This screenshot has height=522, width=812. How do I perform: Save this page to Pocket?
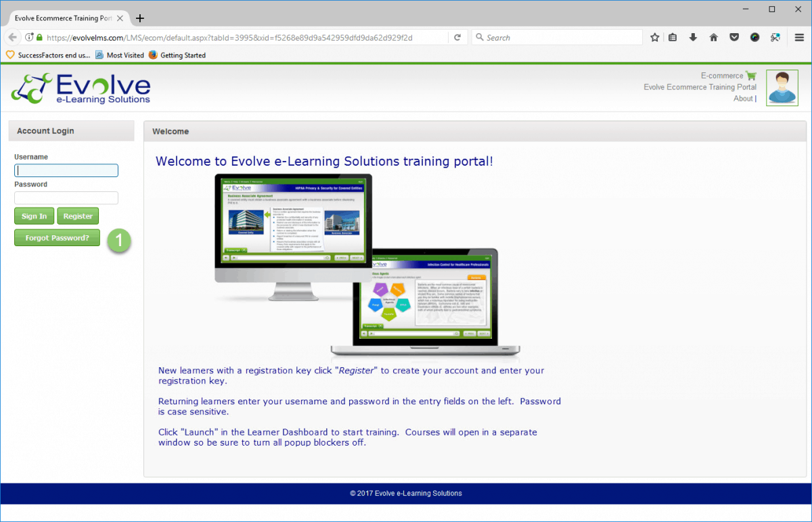(734, 37)
